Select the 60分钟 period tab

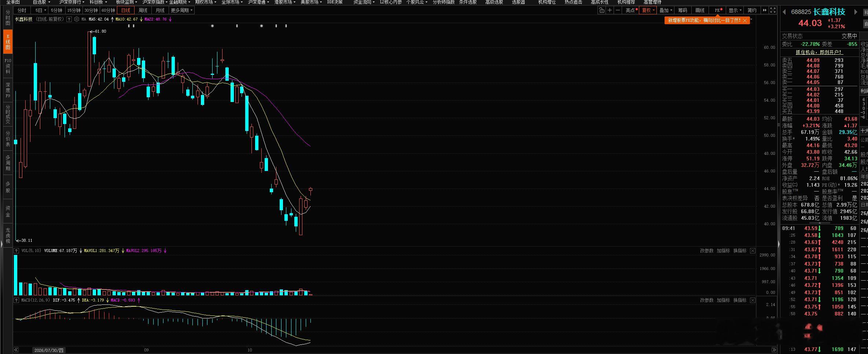click(x=108, y=10)
